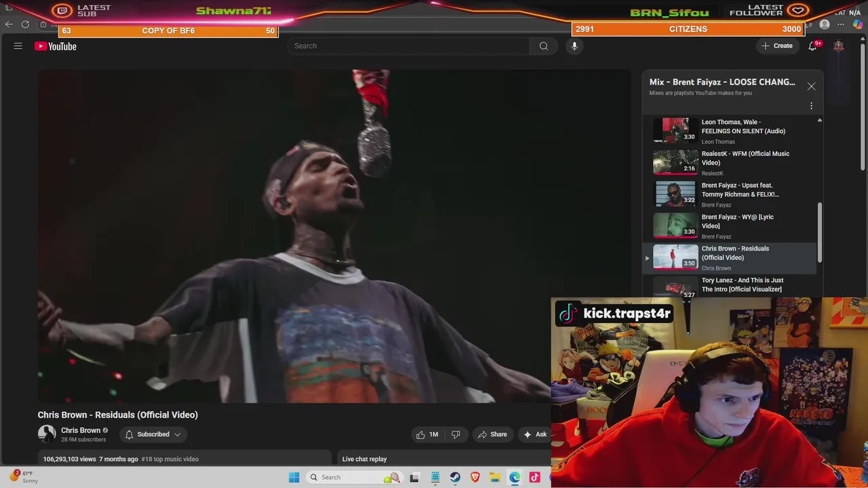Play Leon Thomas FEELINGS ON SILENT video
The height and width of the screenshot is (488, 868).
tap(731, 131)
